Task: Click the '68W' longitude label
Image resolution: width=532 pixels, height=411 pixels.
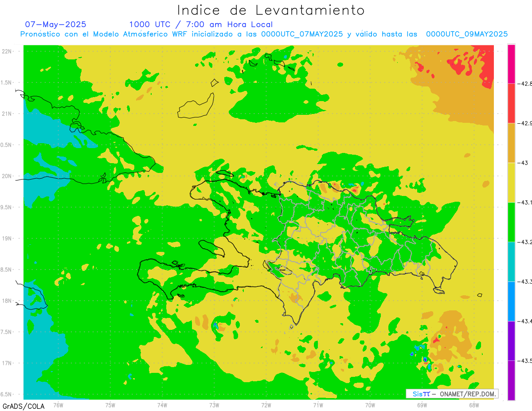Action: [474, 405]
